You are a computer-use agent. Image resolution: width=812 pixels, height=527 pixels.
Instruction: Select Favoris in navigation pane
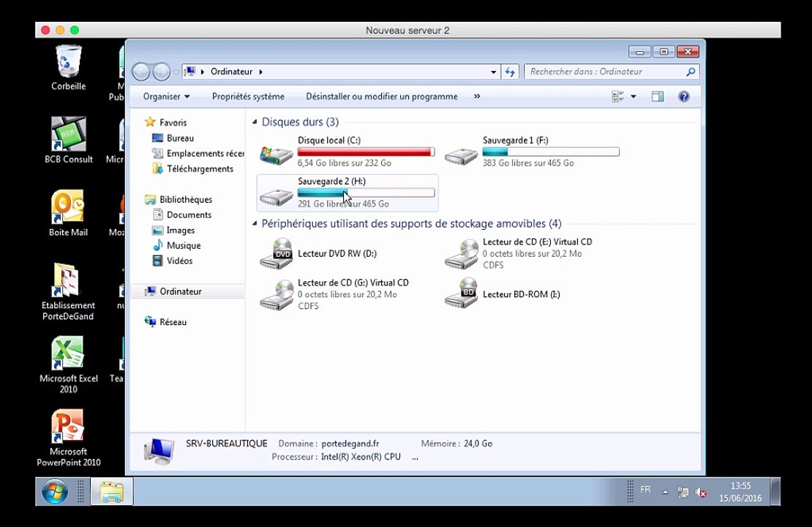(x=173, y=122)
